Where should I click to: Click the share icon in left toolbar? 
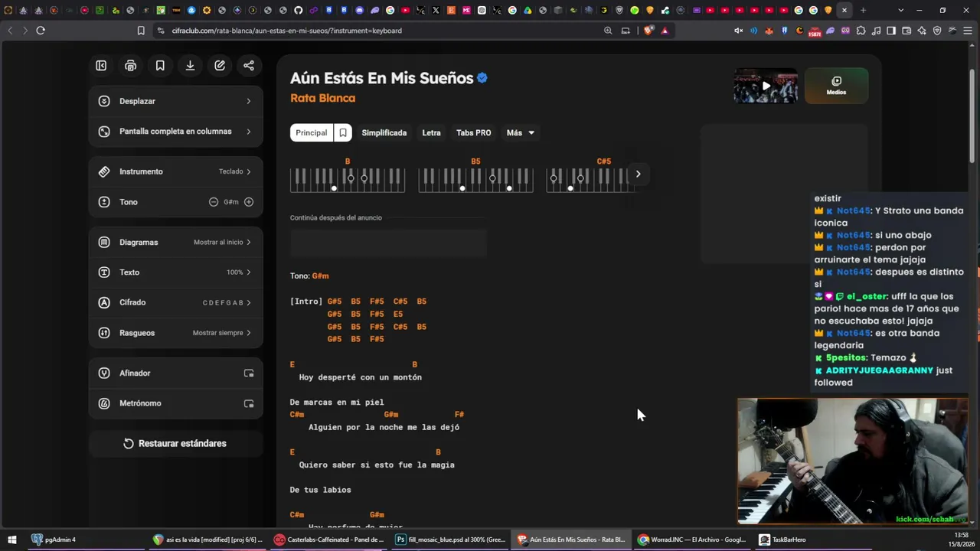click(x=249, y=66)
